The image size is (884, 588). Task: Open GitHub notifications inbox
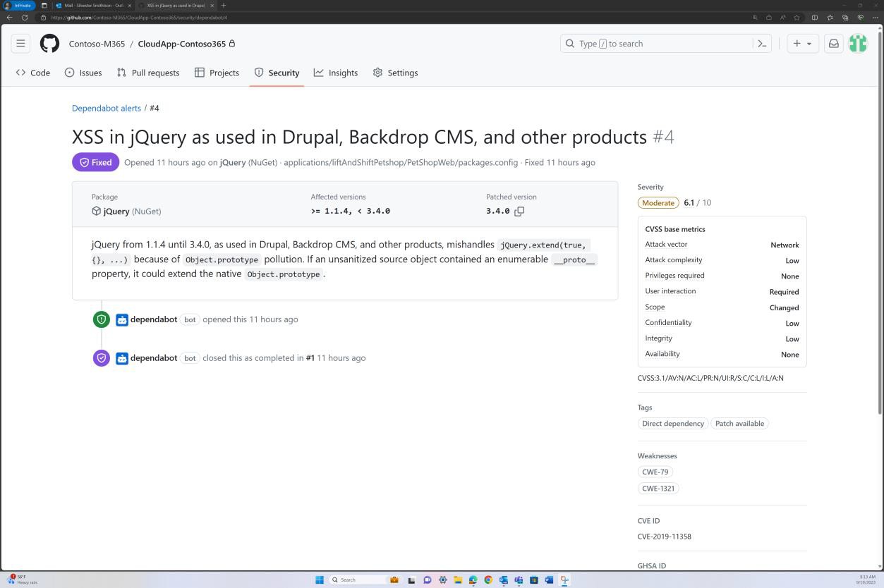pos(833,43)
